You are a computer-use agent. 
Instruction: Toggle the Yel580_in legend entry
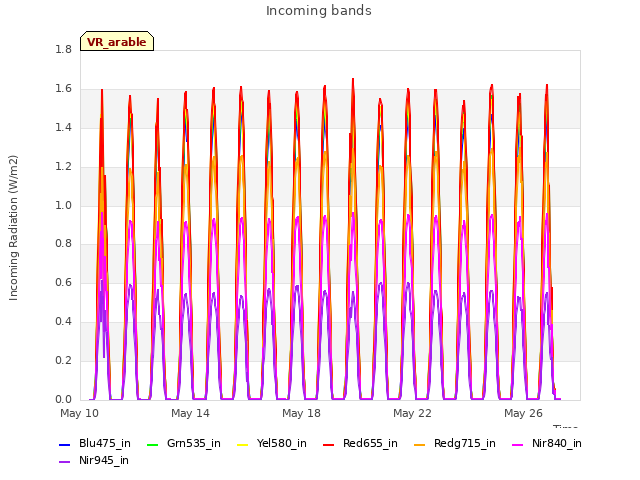coord(272,443)
